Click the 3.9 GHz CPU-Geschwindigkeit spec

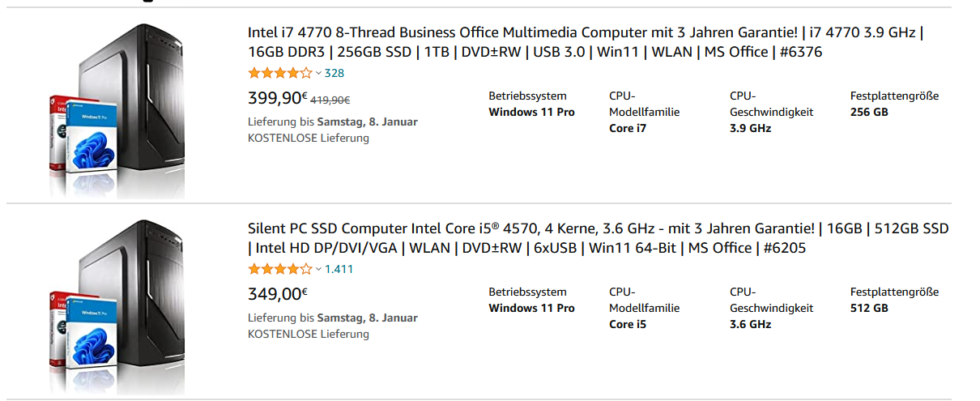point(771,112)
